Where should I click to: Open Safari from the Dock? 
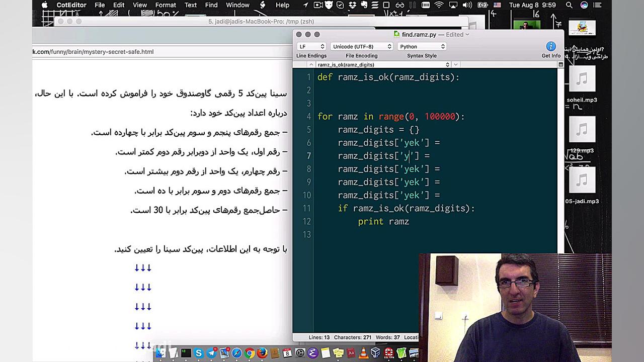click(x=236, y=353)
